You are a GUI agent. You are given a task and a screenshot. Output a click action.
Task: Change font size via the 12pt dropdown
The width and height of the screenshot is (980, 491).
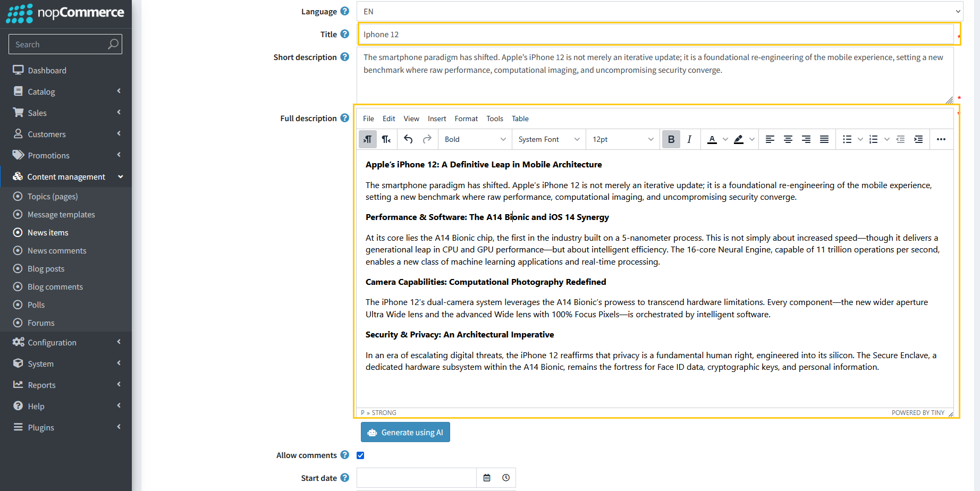pos(622,139)
